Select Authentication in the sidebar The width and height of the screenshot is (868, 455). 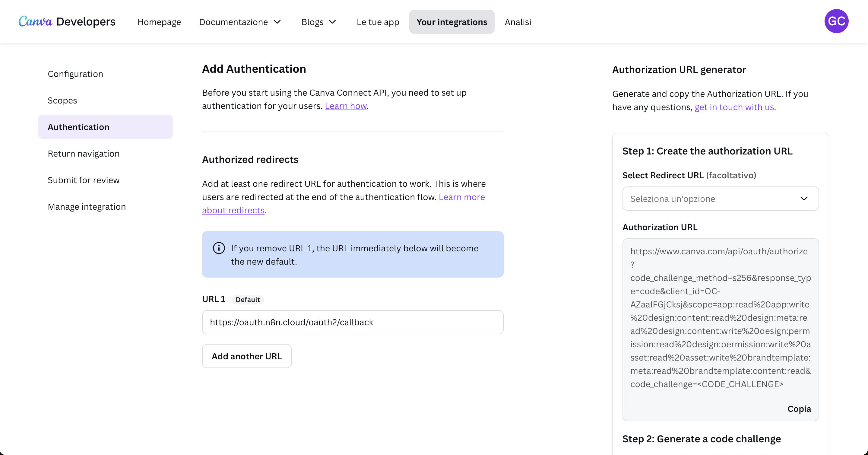[106, 127]
